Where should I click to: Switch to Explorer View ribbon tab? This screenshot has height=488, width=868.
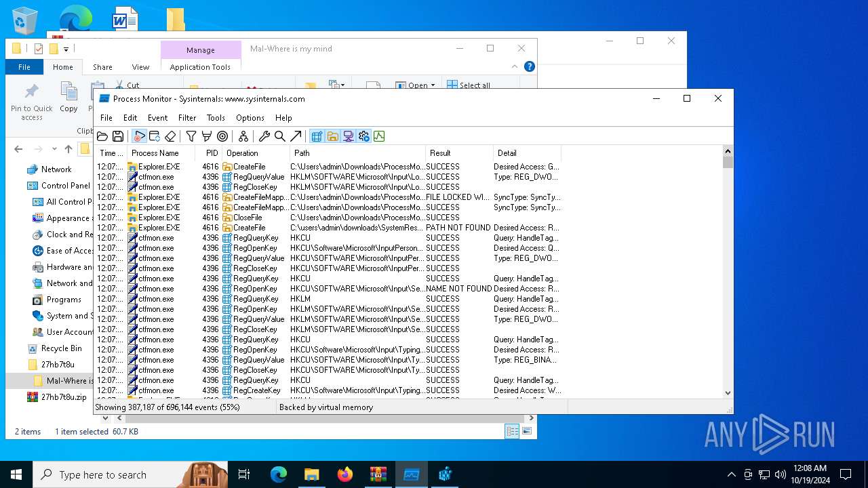click(x=140, y=67)
